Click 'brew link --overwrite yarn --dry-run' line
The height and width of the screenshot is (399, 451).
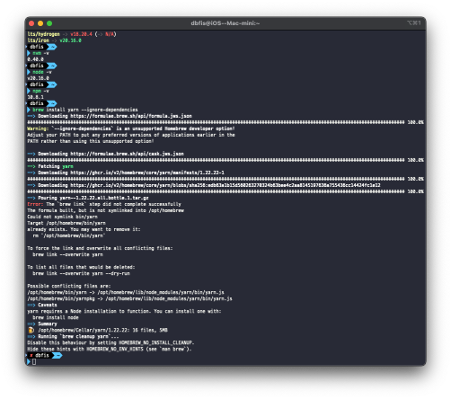81,273
